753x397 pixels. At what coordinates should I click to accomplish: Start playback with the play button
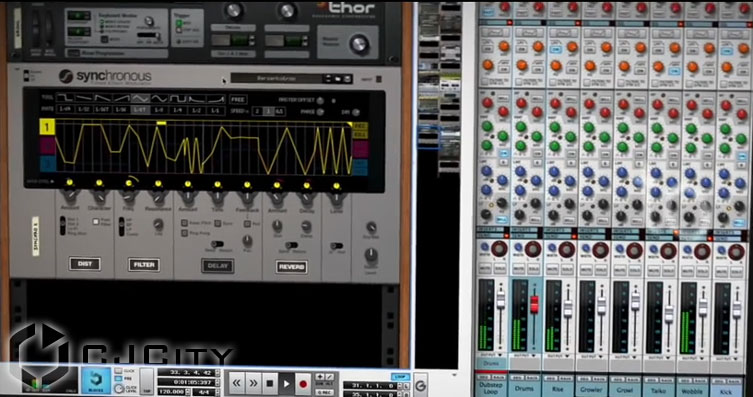pyautogui.click(x=286, y=384)
